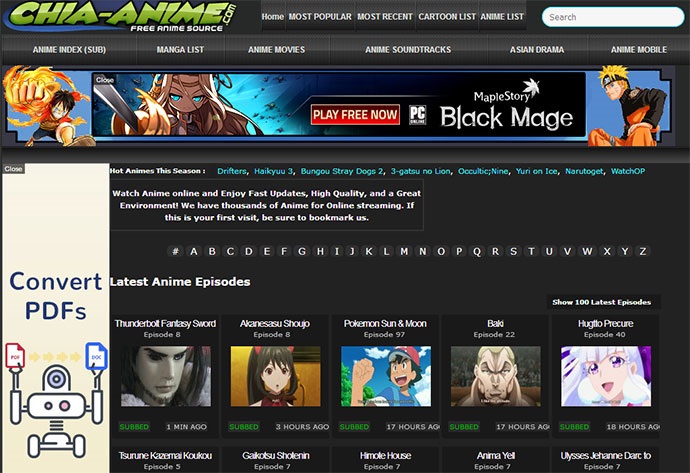The image size is (690, 473).
Task: Click SUBBED badge under Thunderbolt Fantasy Sword
Action: pos(134,427)
